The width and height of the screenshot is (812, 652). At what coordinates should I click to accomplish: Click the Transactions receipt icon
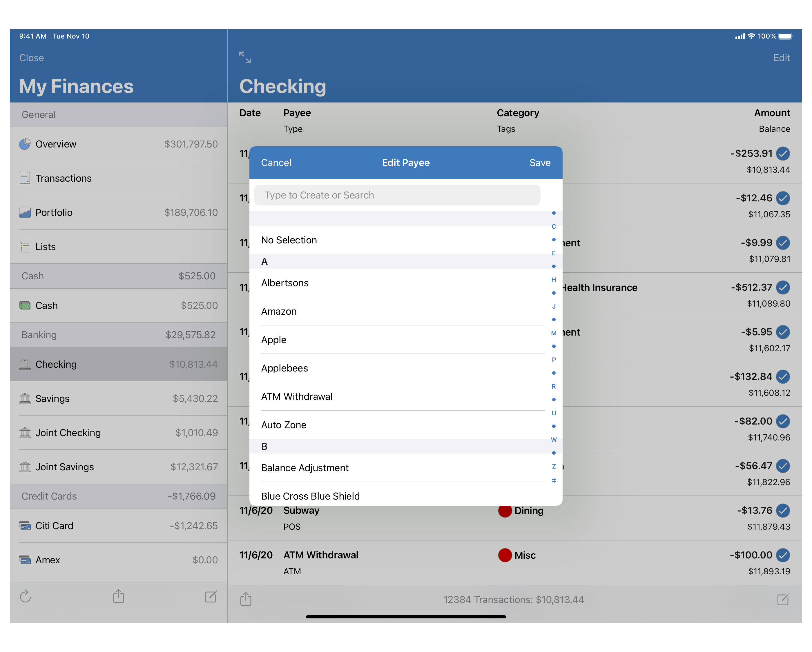(24, 178)
